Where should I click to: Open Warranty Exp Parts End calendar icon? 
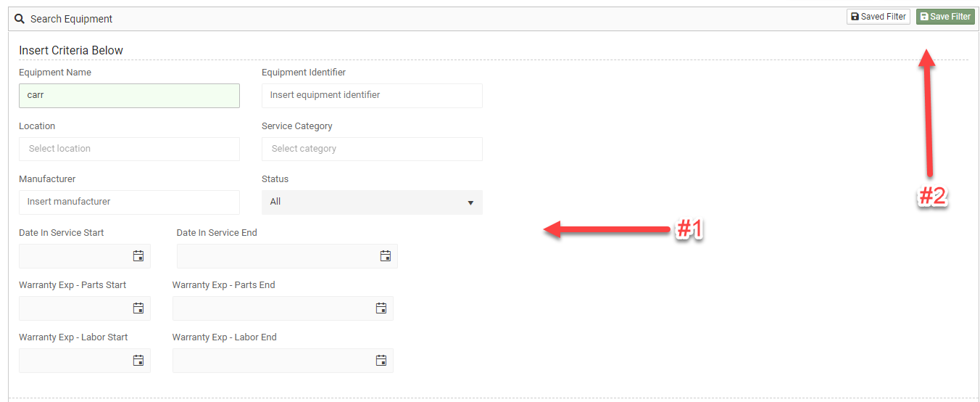click(381, 308)
